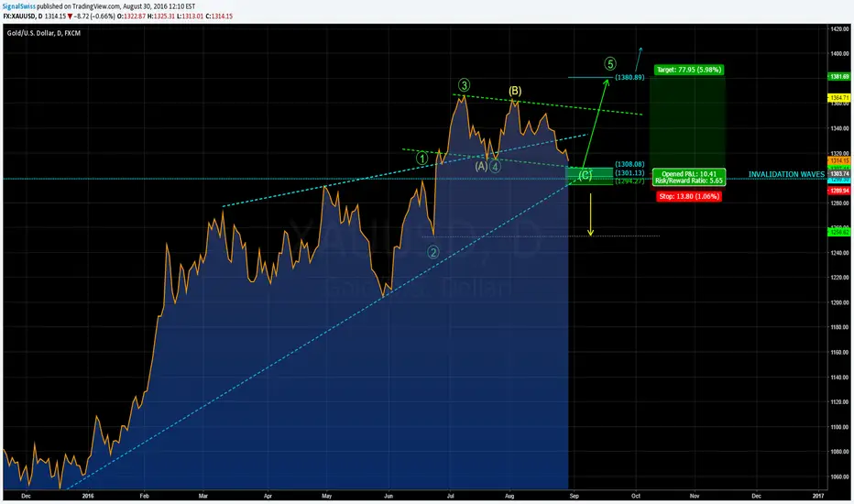Select the (C) wave label in green zone
The image size is (854, 504).
point(585,175)
